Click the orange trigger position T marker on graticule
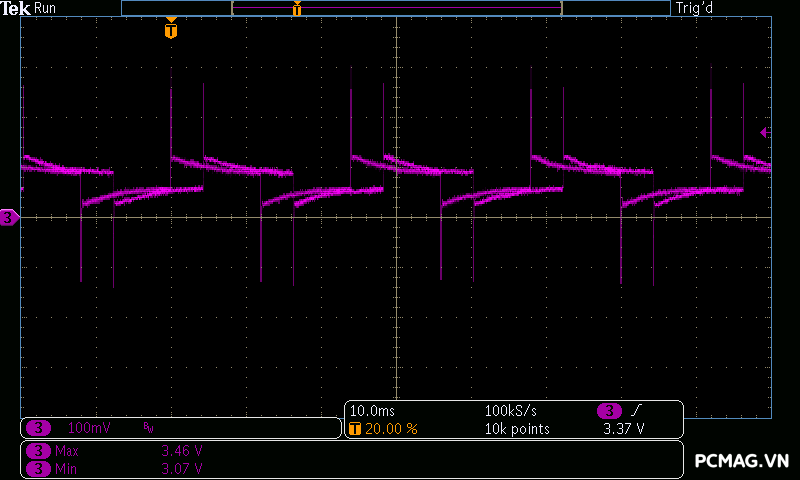The height and width of the screenshot is (480, 800). 171,30
